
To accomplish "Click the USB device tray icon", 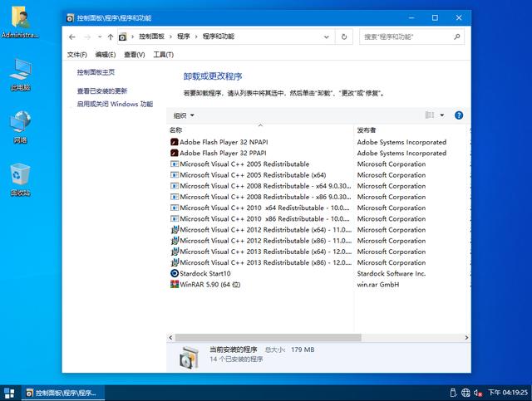I will (x=453, y=393).
